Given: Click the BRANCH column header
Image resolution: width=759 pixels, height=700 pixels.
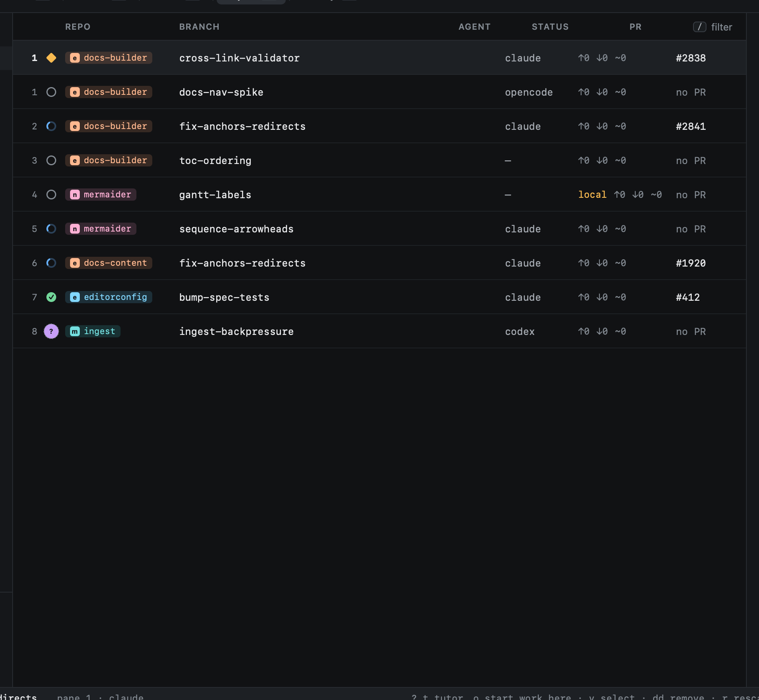Looking at the screenshot, I should click(x=200, y=27).
